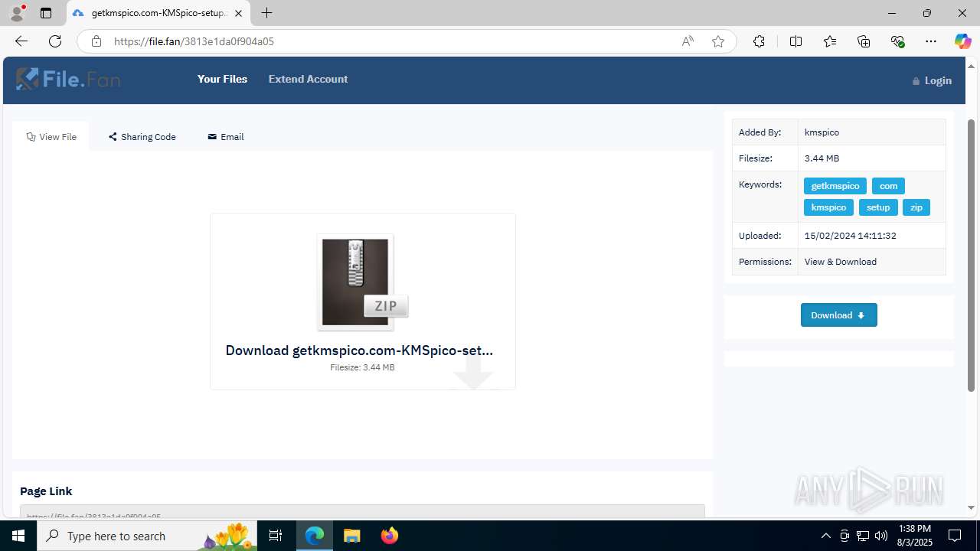Close the getkmspico.com tab
The image size is (980, 551).
[238, 13]
